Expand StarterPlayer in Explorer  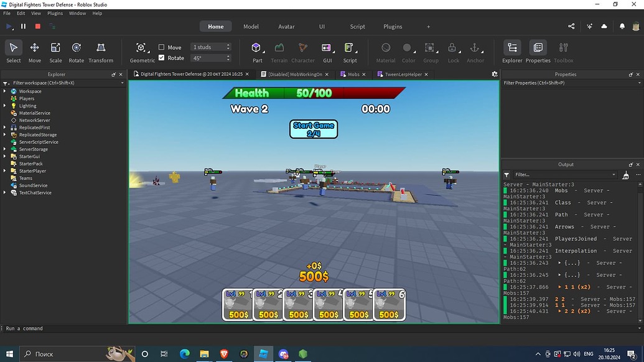point(4,171)
